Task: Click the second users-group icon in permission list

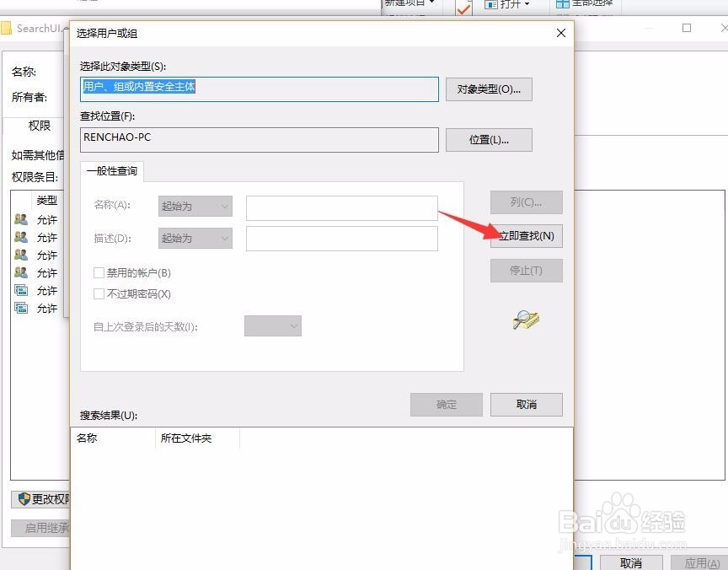Action: click(x=21, y=237)
